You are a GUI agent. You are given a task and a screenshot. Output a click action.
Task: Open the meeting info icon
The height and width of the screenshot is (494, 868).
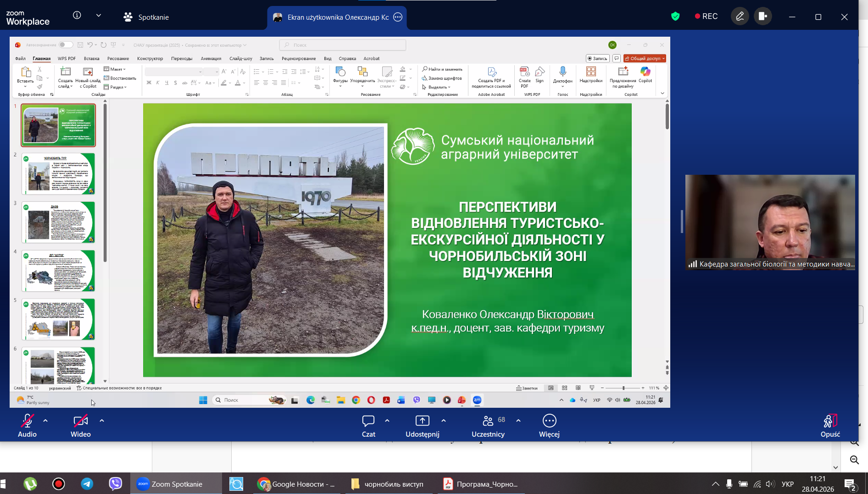tap(77, 16)
